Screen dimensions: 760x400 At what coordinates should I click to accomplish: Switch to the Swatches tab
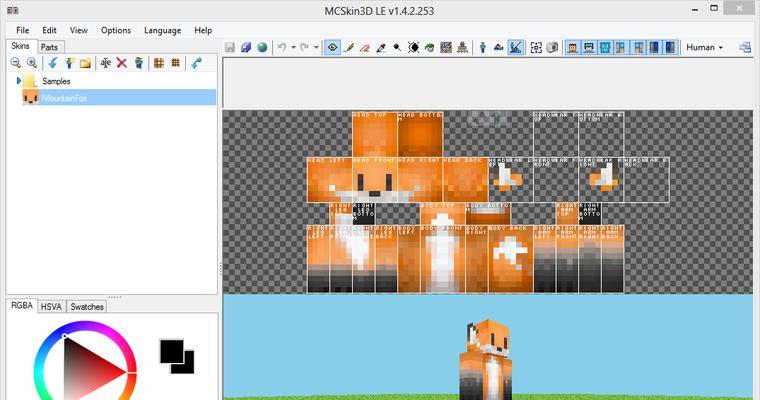pyautogui.click(x=87, y=306)
